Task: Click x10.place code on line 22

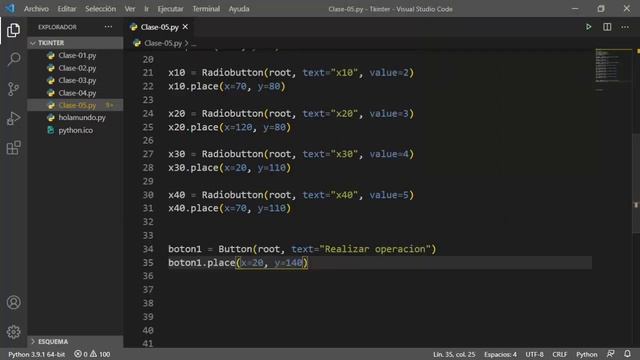Action: click(x=227, y=86)
